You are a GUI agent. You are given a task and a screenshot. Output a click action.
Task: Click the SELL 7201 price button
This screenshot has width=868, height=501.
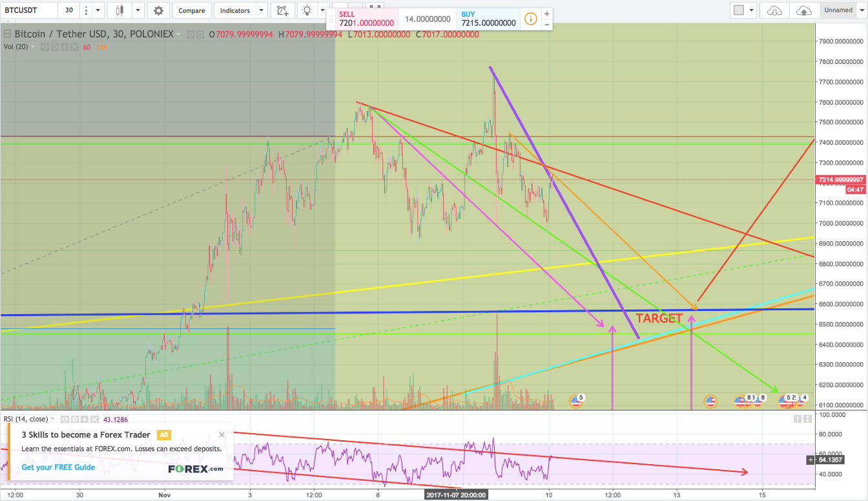tap(367, 18)
